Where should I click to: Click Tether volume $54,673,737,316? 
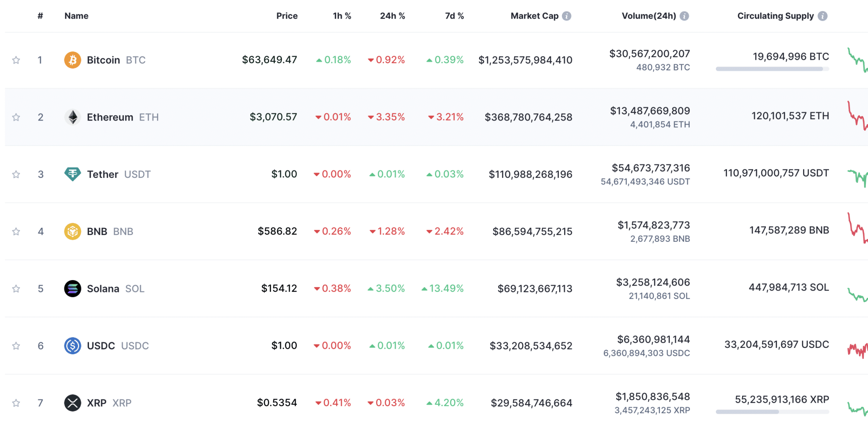point(651,168)
